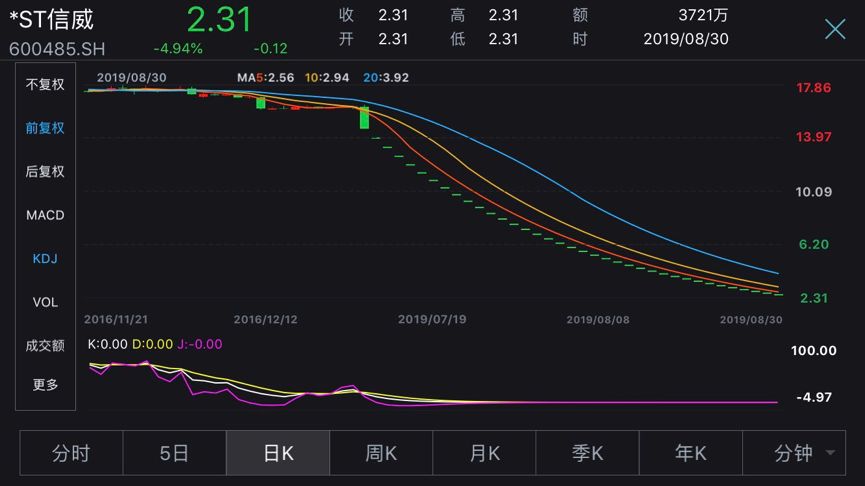Click the D:0.00 KDJ value
Viewport: 865px width, 486px height.
[x=152, y=344]
